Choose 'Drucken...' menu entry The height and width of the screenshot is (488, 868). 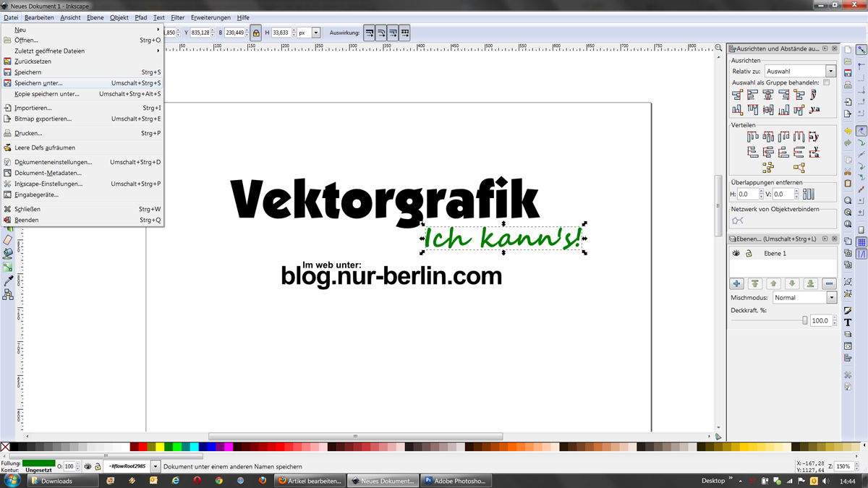(x=82, y=133)
